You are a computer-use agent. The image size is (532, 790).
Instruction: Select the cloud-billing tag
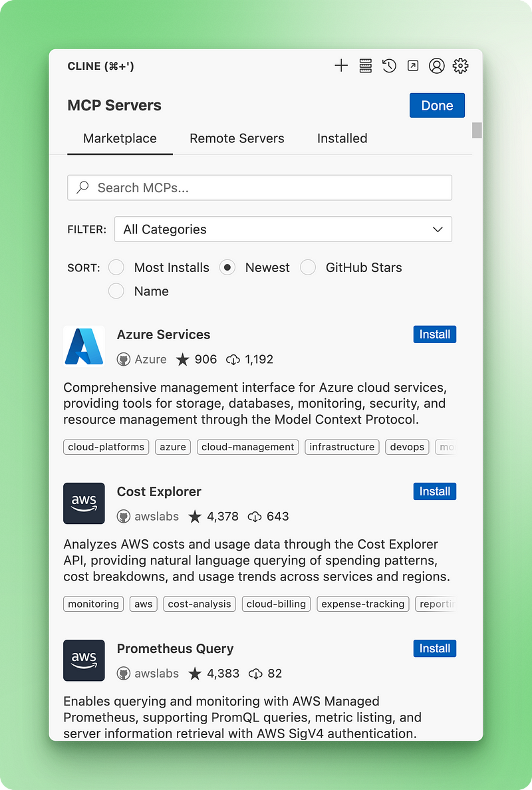tap(276, 604)
